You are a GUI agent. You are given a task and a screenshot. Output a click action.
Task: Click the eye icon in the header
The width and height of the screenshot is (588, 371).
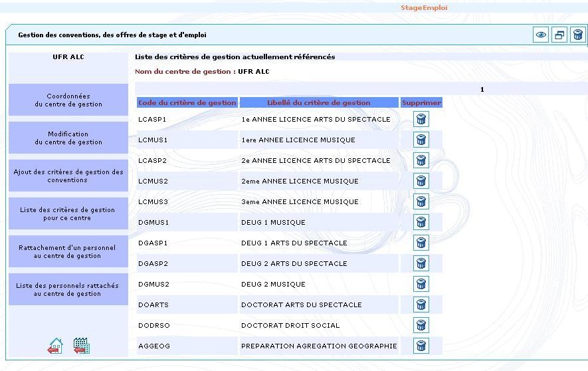pos(541,35)
